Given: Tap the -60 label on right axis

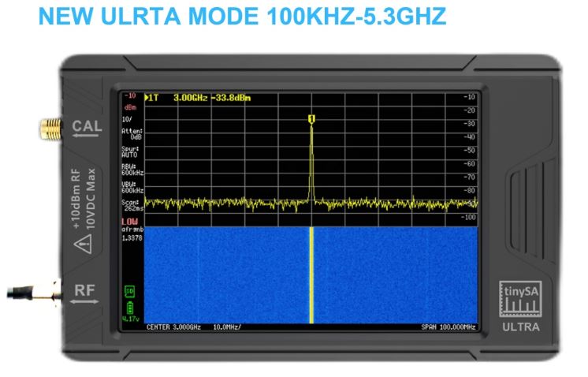Looking at the screenshot, I should 469,163.
